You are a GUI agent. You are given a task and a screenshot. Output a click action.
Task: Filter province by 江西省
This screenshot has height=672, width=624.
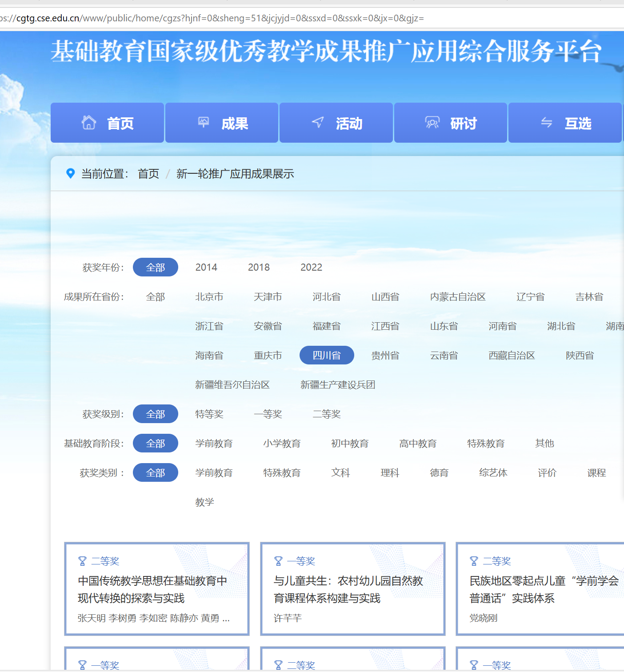385,326
